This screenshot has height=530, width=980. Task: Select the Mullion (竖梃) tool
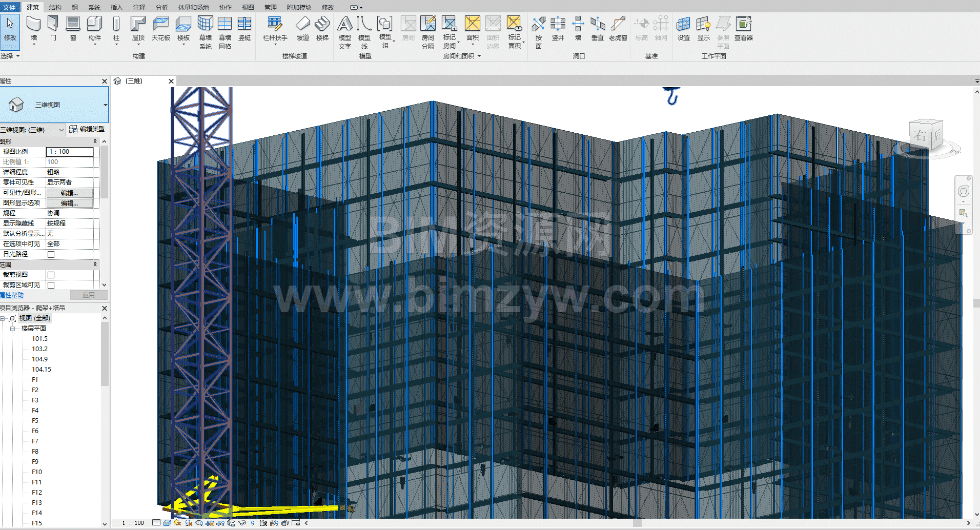click(244, 29)
